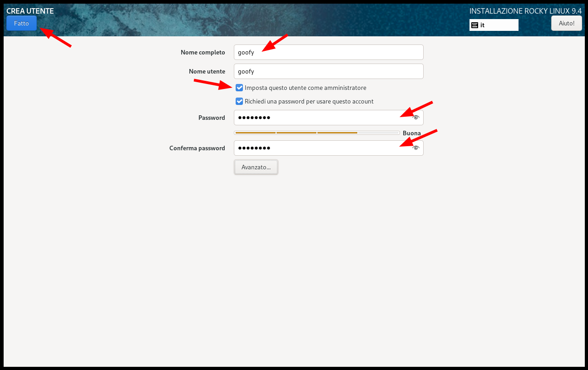Click the 'CREA UTENTE' title
588x370 pixels.
30,10
